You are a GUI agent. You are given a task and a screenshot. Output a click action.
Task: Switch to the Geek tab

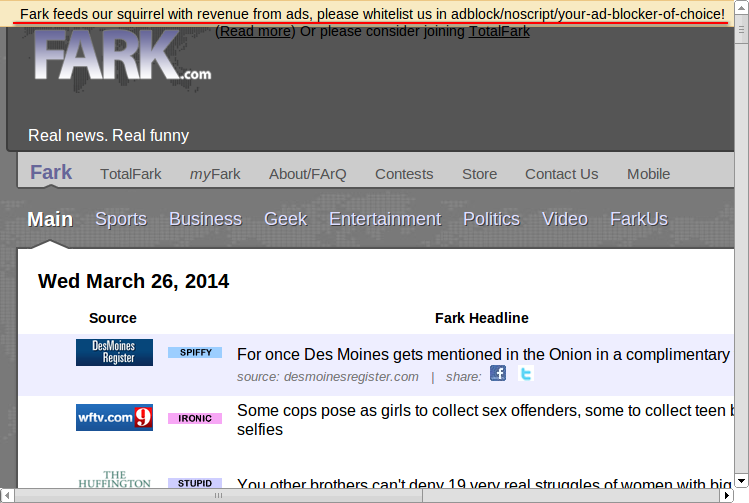(285, 219)
